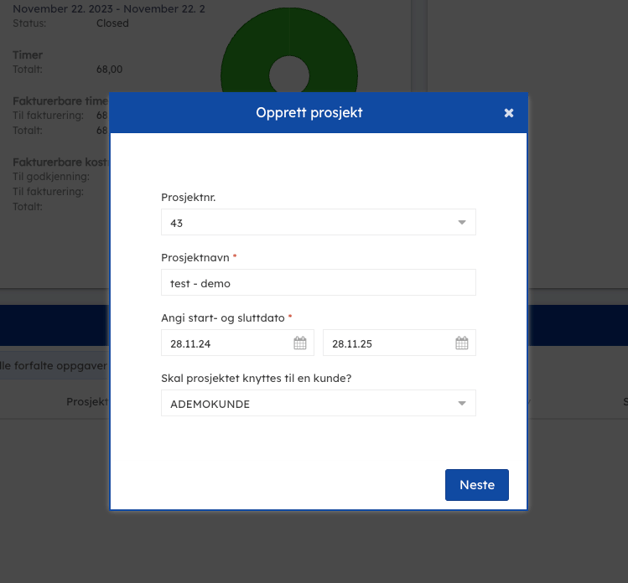
Task: Click the Prosjektnr. label
Action: pyautogui.click(x=188, y=197)
